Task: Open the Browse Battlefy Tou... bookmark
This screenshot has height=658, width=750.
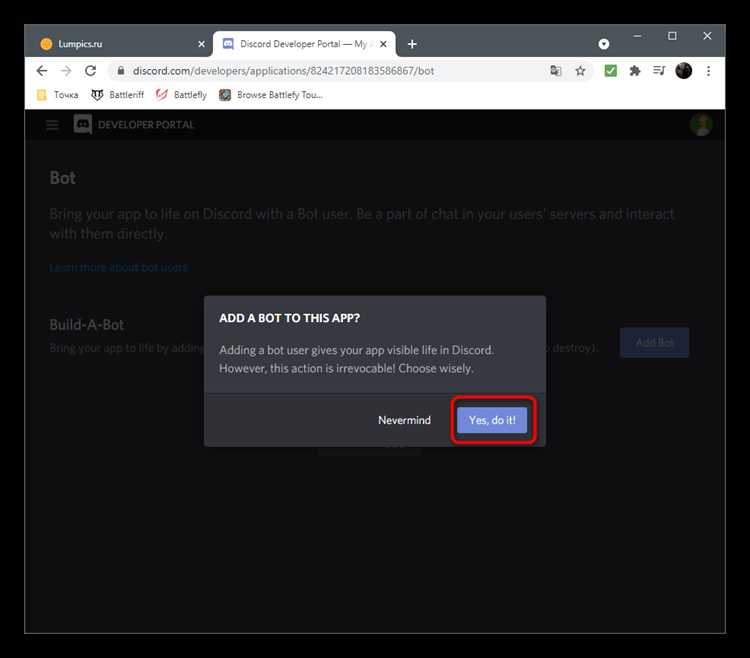Action: coord(271,95)
